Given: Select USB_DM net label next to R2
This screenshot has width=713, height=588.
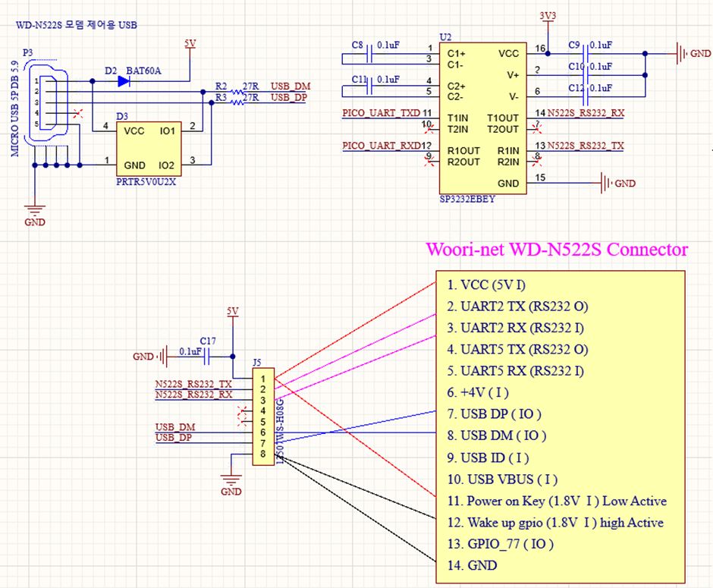Looking at the screenshot, I should click(x=291, y=86).
